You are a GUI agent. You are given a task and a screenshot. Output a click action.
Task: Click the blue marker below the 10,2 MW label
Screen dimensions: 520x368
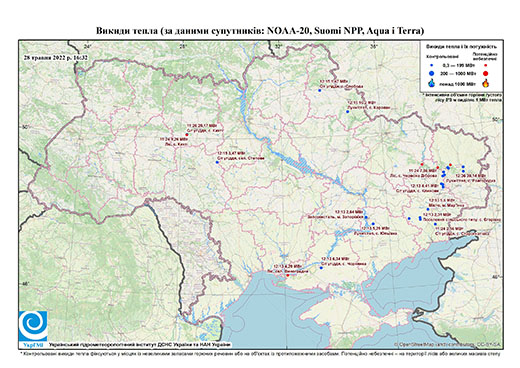[x=347, y=112]
